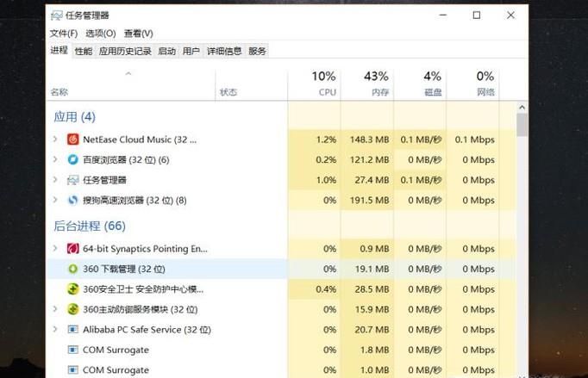This screenshot has height=378, width=588.
Task: Open the 查看(V) menu
Action: pyautogui.click(x=138, y=34)
